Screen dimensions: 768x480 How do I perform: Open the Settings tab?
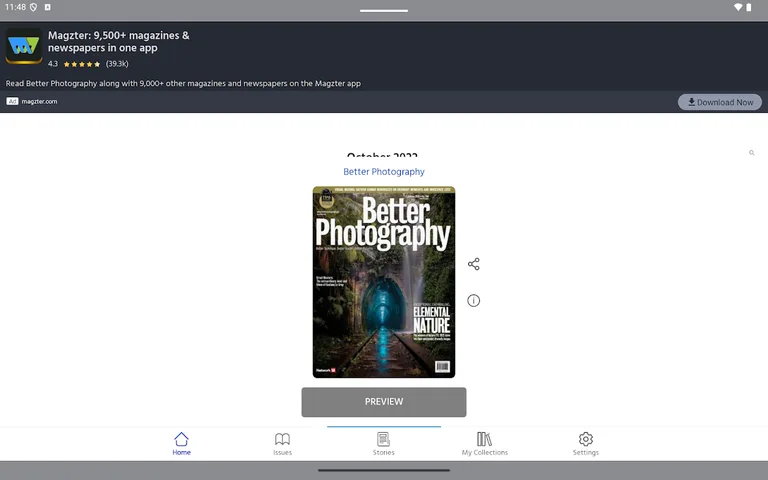tap(585, 443)
